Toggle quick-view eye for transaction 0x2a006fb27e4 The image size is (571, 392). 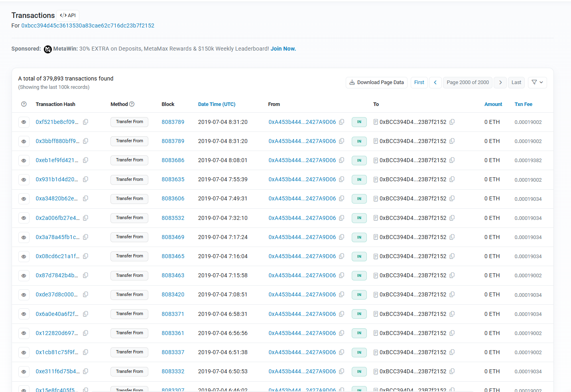24,218
